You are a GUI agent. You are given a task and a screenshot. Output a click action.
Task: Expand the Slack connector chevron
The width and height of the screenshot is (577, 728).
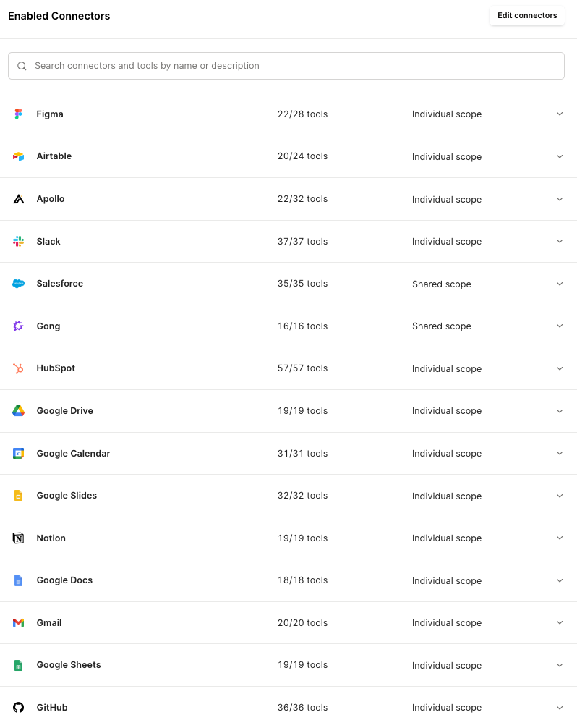560,242
